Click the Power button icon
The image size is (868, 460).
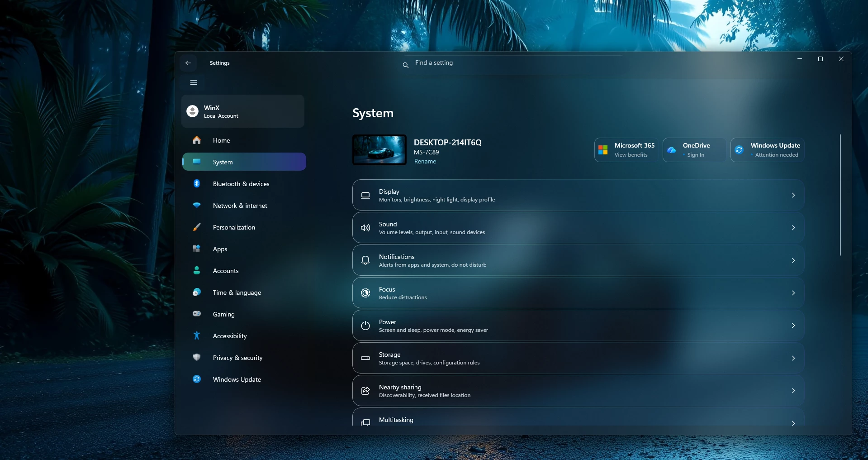coord(365,326)
